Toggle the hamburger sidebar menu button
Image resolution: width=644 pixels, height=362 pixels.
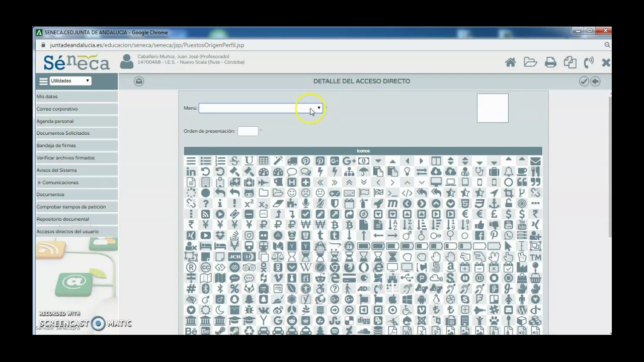[43, 81]
